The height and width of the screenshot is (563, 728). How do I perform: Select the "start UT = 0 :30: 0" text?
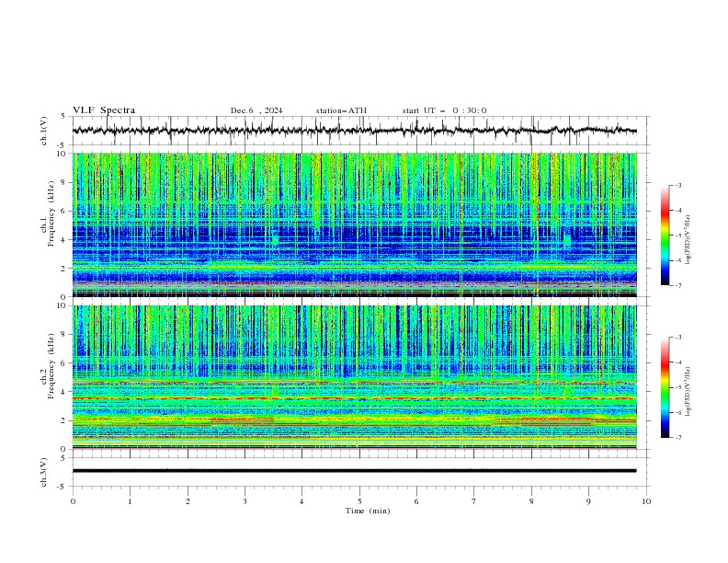click(x=444, y=110)
